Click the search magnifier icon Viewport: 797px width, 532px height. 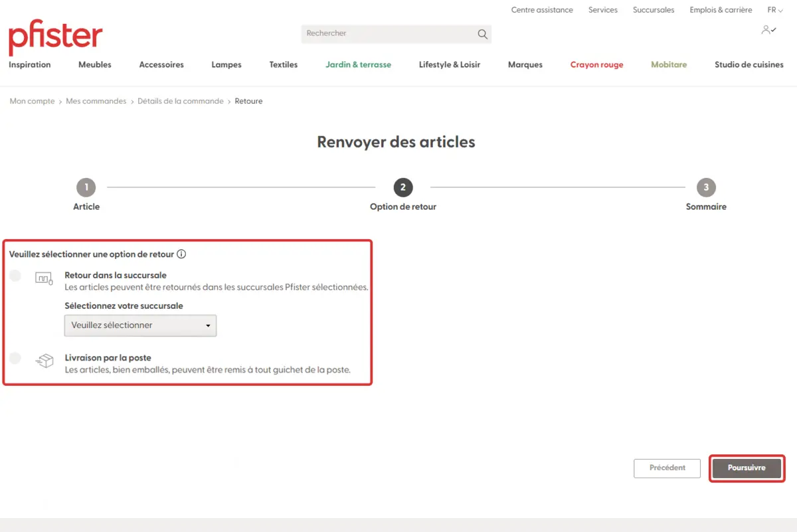(x=482, y=34)
